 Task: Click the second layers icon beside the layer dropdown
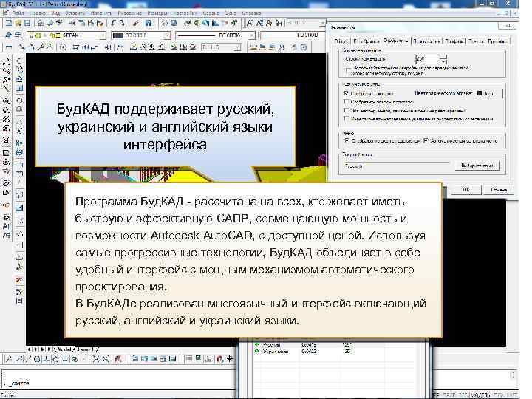pyautogui.click(x=18, y=35)
